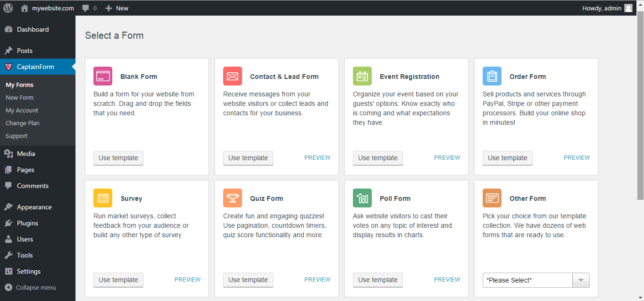This screenshot has width=644, height=301.
Task: Click the Select a Form heading
Action: [114, 35]
